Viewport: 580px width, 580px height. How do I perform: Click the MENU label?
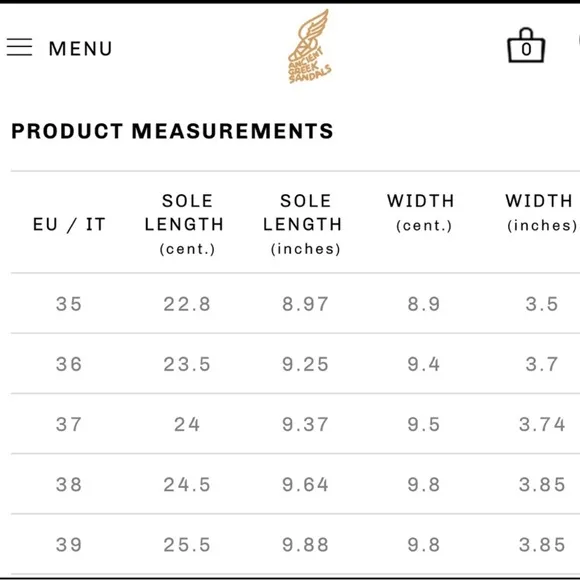pyautogui.click(x=80, y=48)
